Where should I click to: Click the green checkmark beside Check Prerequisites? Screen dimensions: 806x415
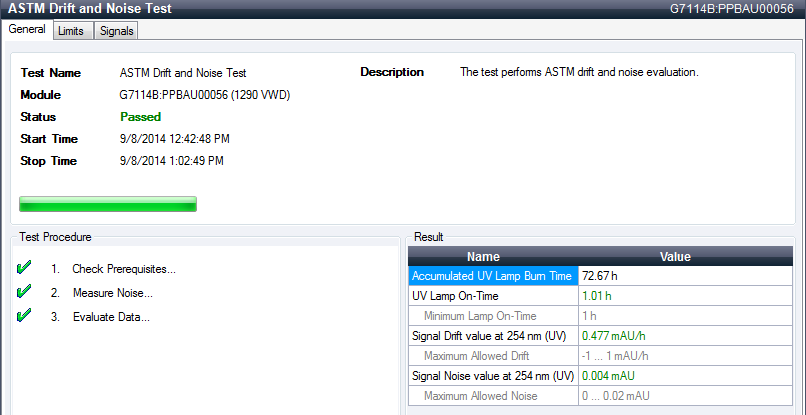25,268
